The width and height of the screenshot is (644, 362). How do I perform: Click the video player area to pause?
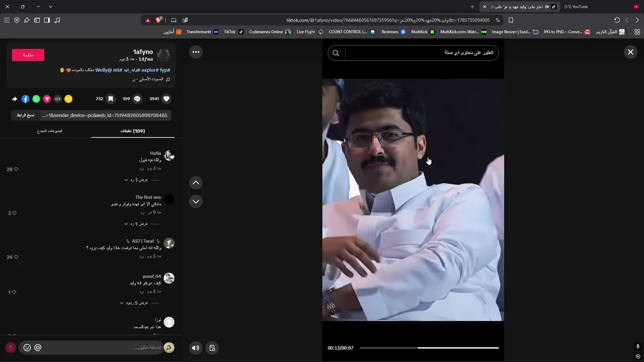click(x=413, y=200)
